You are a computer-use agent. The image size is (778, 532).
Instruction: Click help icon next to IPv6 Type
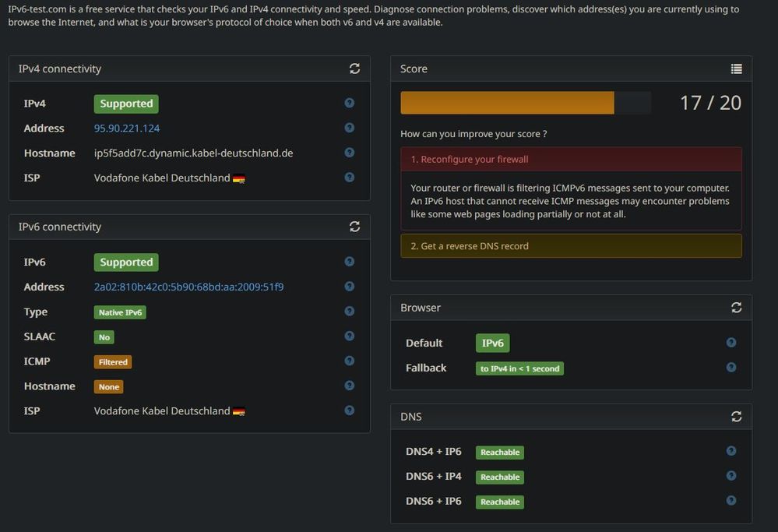[349, 312]
